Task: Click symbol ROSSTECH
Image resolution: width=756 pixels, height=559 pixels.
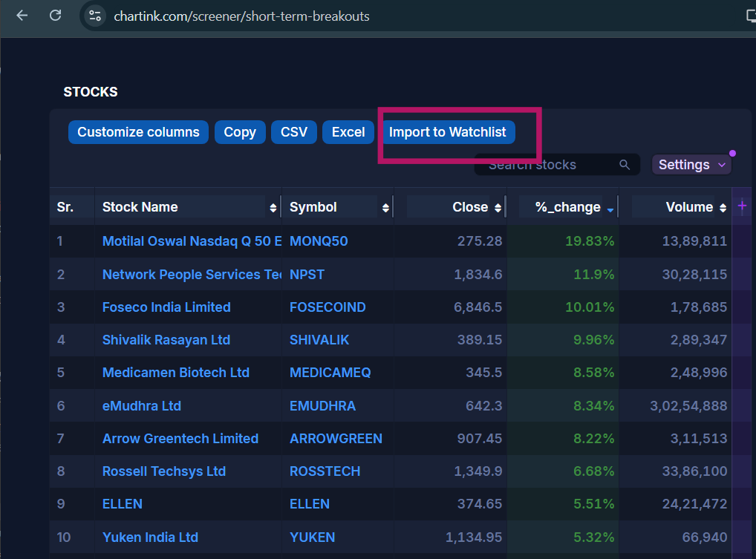Action: 325,471
